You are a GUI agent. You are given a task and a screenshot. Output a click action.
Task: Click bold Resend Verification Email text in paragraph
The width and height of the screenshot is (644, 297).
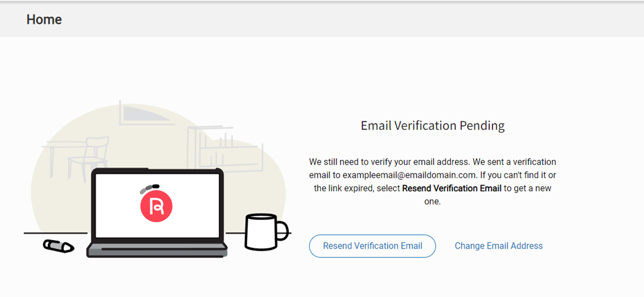[x=451, y=188]
